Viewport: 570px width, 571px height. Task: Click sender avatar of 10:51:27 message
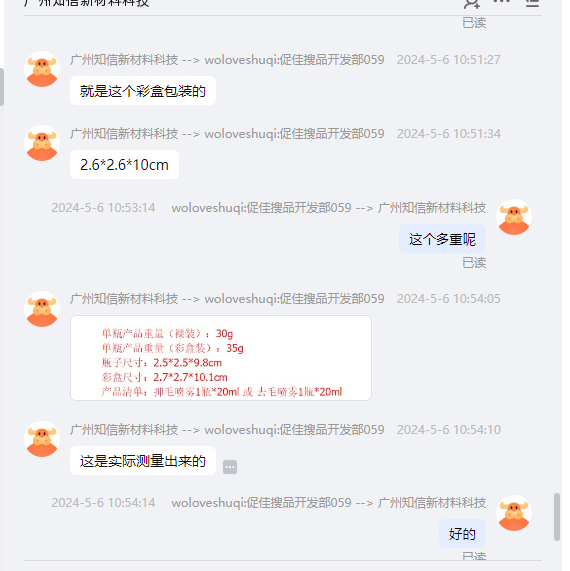[x=42, y=69]
